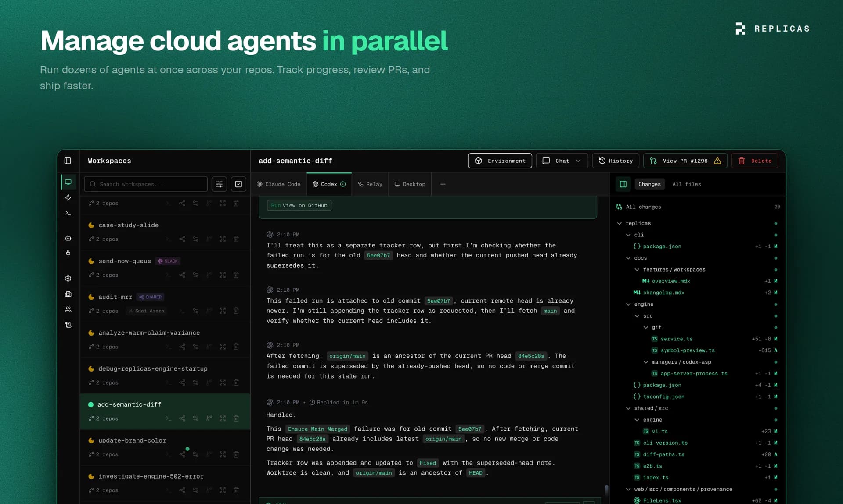Click the expand icon in analyze-warm-claim-variance row
Screen dimensions: 843x504
pyautogui.click(x=223, y=347)
